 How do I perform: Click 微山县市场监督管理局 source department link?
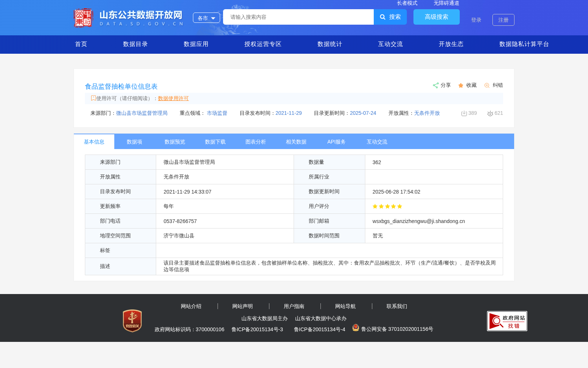coord(142,113)
